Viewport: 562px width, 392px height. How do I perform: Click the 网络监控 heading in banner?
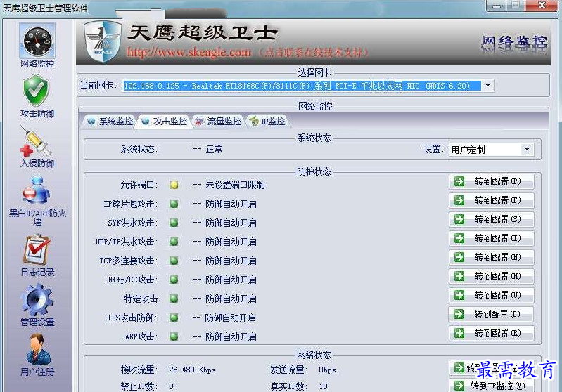[x=514, y=42]
